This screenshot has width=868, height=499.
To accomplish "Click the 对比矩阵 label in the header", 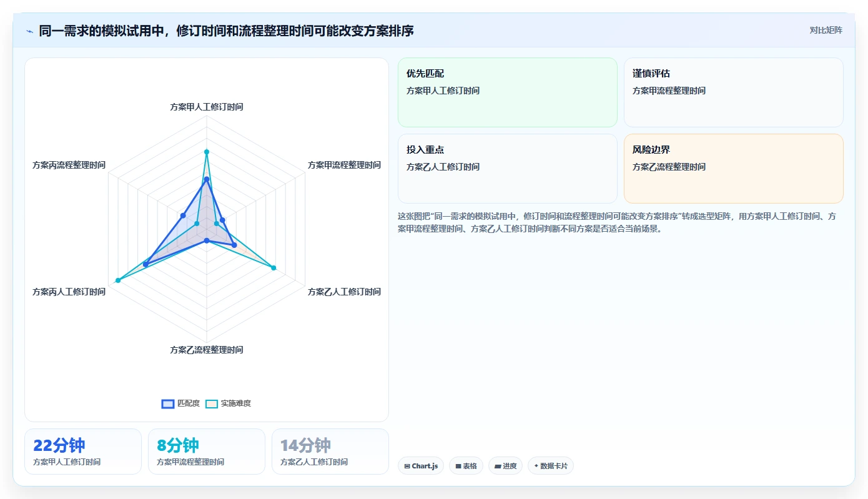I will (x=826, y=30).
